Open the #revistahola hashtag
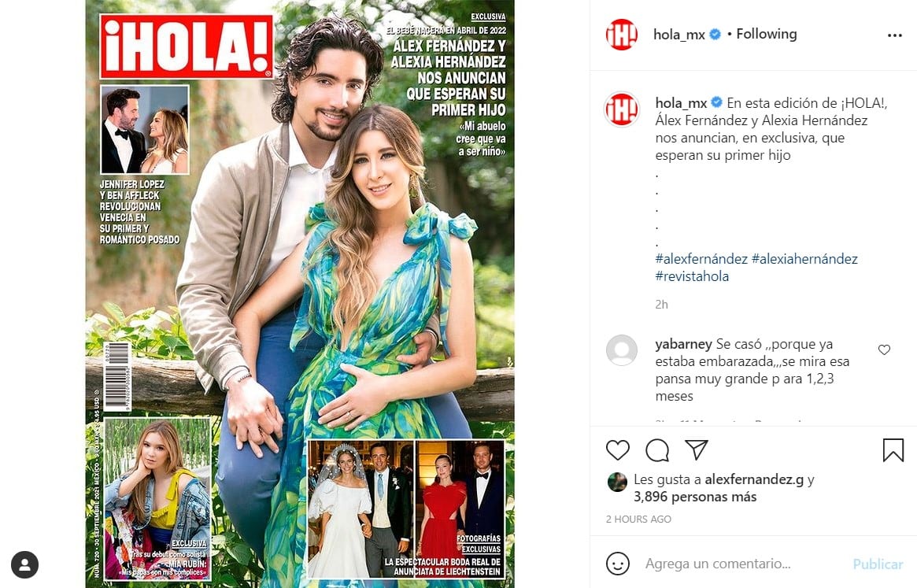Viewport: 917px width, 588px height. (x=692, y=276)
